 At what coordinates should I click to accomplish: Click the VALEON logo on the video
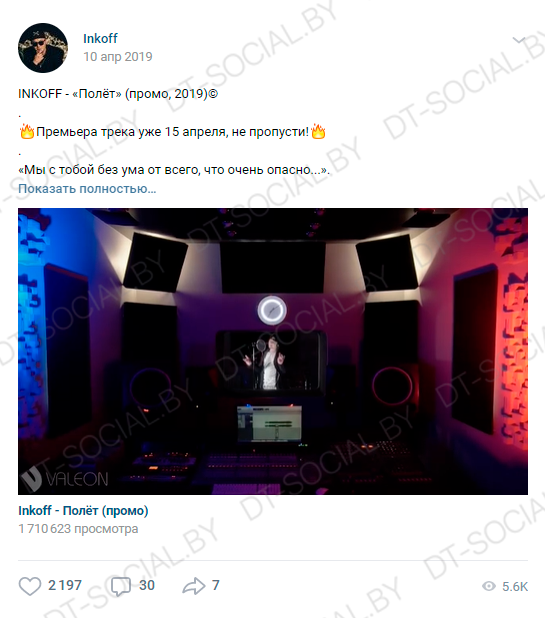coord(65,479)
